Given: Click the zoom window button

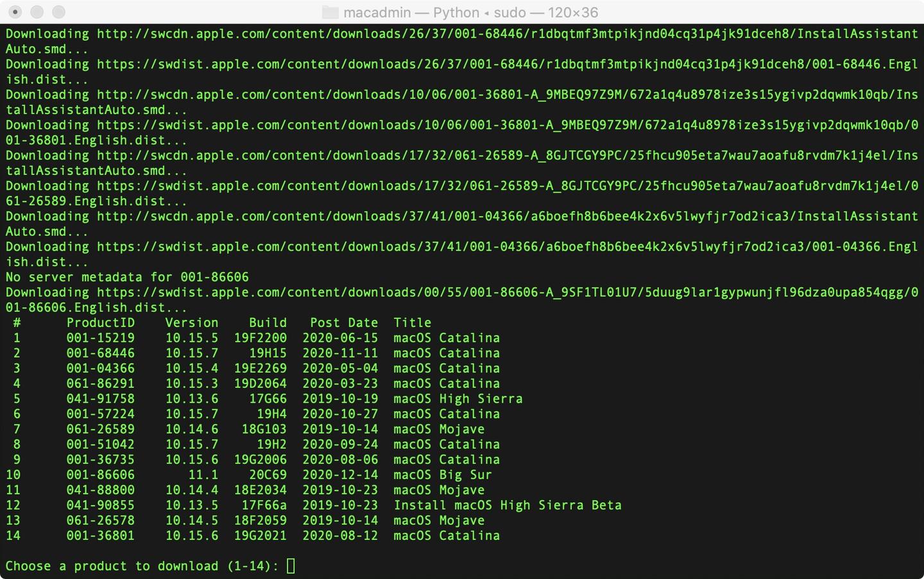Looking at the screenshot, I should pyautogui.click(x=58, y=12).
